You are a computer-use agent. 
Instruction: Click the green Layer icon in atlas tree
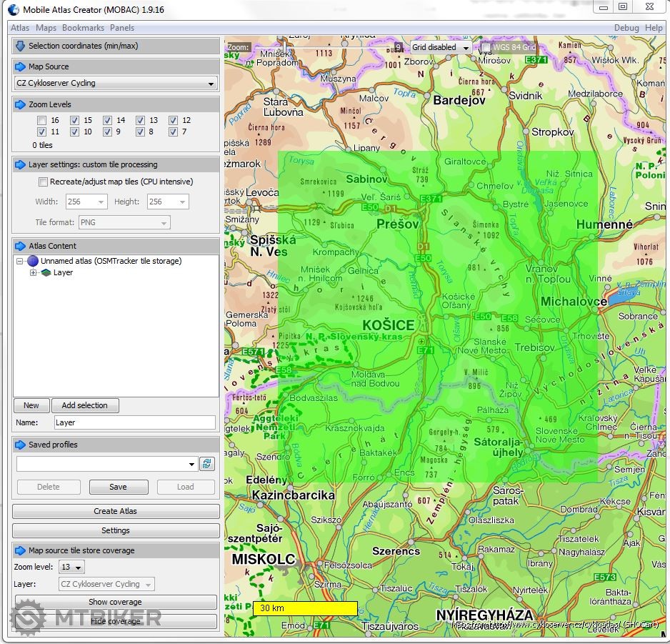(x=46, y=273)
